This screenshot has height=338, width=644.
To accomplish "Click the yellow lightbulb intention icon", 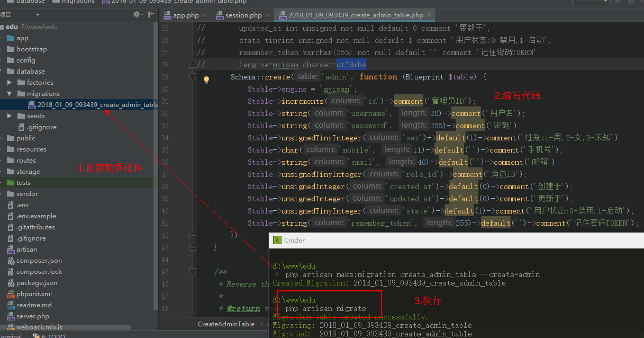I will point(206,80).
